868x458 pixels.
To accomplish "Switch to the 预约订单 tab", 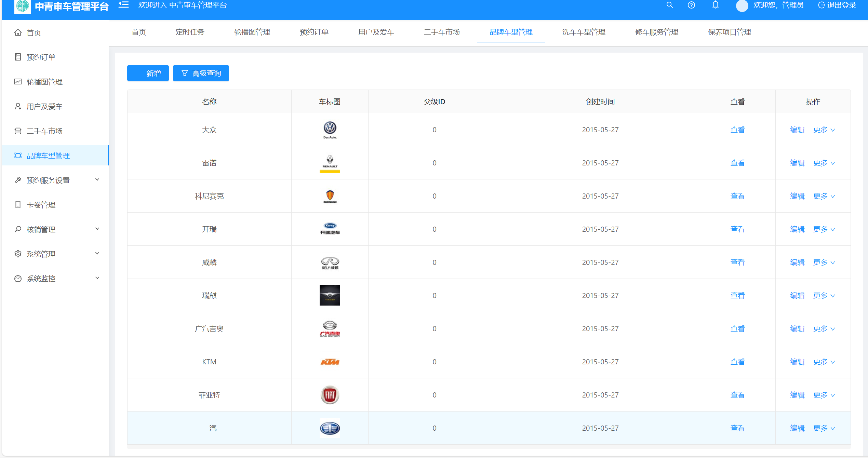I will coord(314,32).
